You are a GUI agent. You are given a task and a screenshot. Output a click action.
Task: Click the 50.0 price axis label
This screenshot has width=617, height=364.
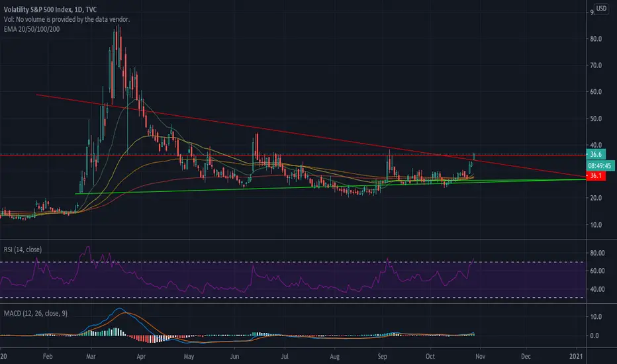(596, 118)
